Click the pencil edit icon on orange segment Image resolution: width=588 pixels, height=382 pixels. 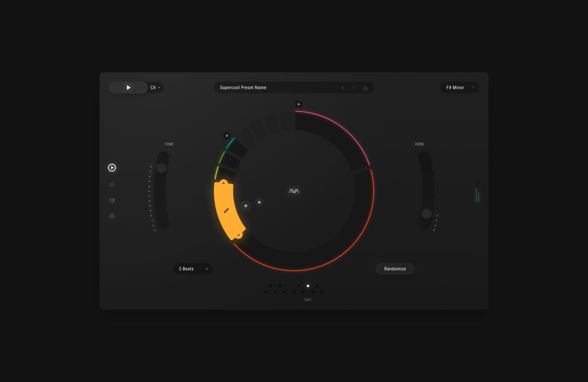tap(226, 211)
